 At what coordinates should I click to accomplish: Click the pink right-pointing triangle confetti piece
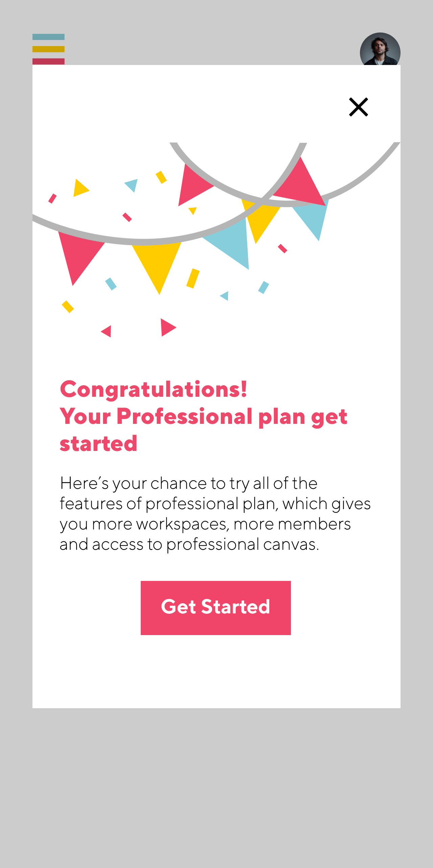click(167, 327)
